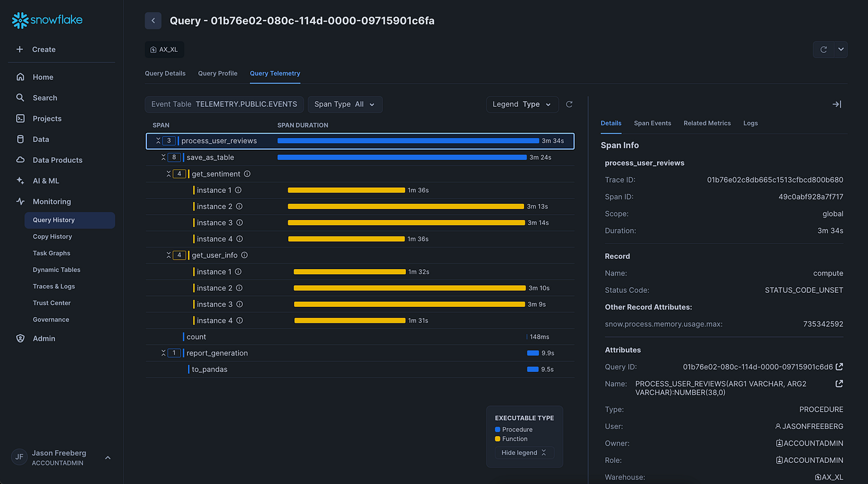Click the back arrow beside the query title
The height and width of the screenshot is (484, 868).
pos(153,20)
